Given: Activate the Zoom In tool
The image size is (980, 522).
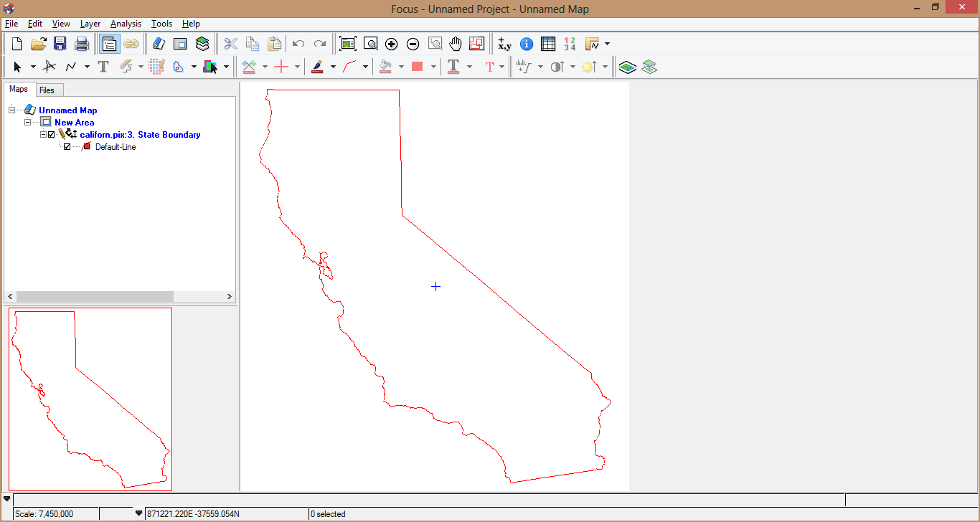Looking at the screenshot, I should click(392, 44).
